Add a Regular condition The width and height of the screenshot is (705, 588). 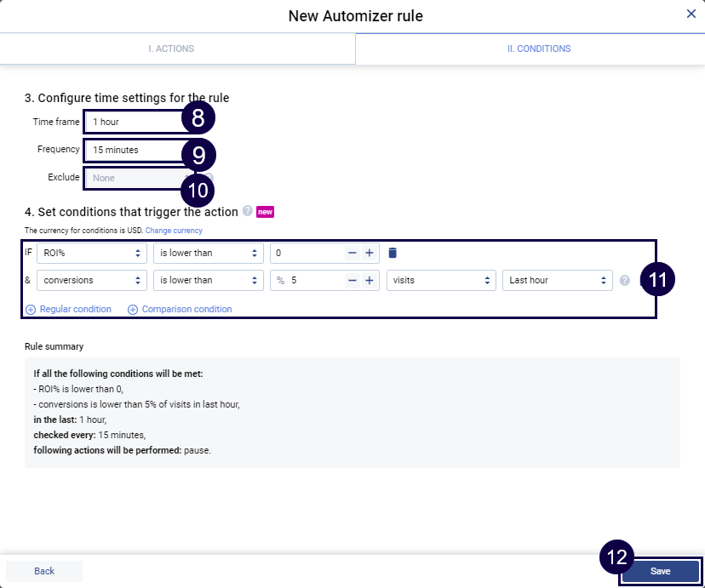pos(69,309)
